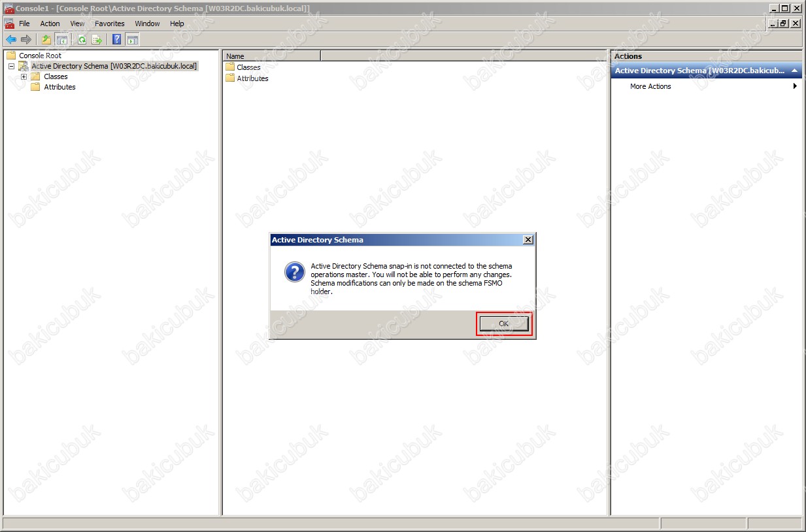Select the Active Directory Schema [W03R2DC.bakicubuk.local] label

coord(114,66)
